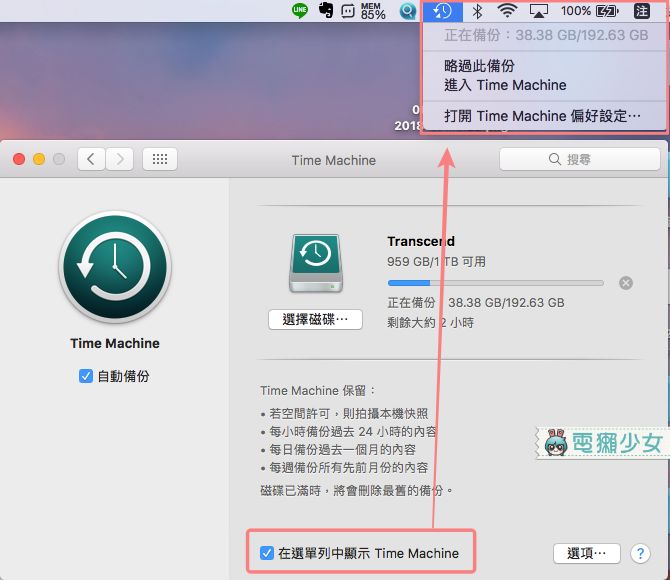Toggle 在選單列中顯示 Time Machine checkbox

[x=267, y=553]
